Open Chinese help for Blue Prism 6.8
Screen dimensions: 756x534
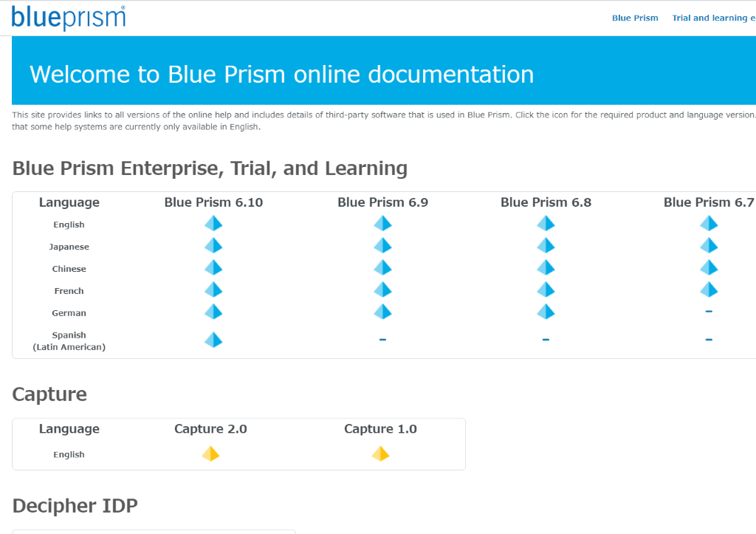click(x=546, y=268)
